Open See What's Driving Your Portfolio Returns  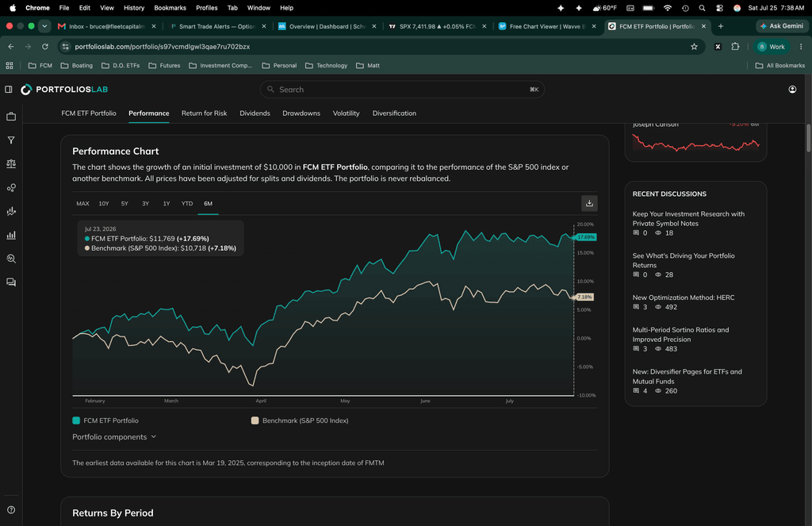coord(684,260)
